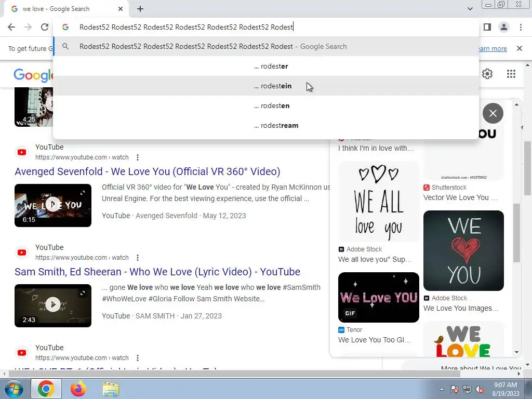Open the Shutterstock 'Vector We Love You' link
The width and height of the screenshot is (532, 399).
point(460,197)
